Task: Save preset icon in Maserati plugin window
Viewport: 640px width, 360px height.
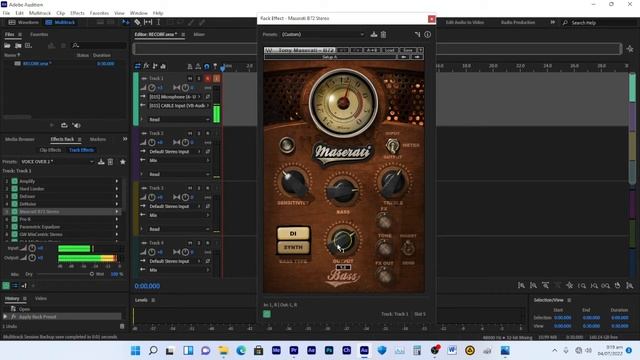Action: click(x=374, y=35)
